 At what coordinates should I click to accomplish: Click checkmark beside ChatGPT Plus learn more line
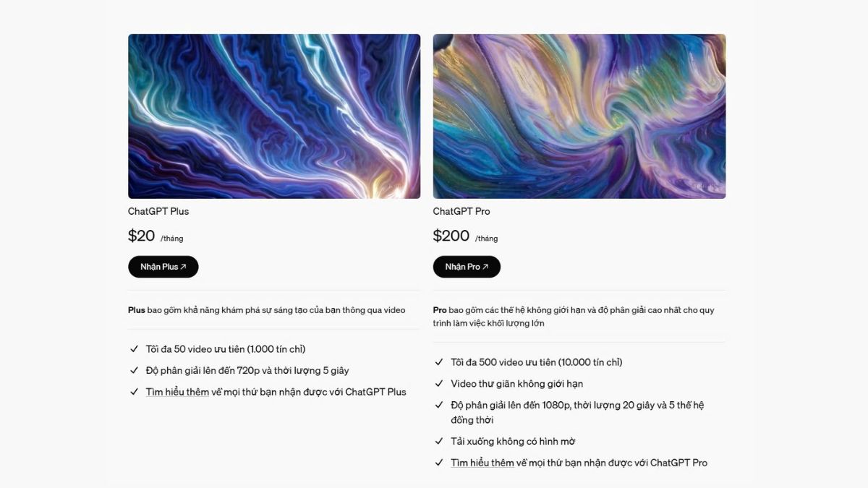tap(134, 392)
